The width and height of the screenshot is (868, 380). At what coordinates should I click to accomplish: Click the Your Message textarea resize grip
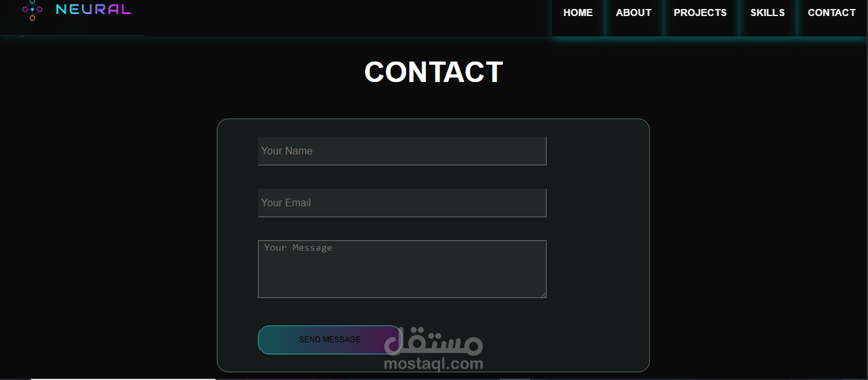pos(543,294)
